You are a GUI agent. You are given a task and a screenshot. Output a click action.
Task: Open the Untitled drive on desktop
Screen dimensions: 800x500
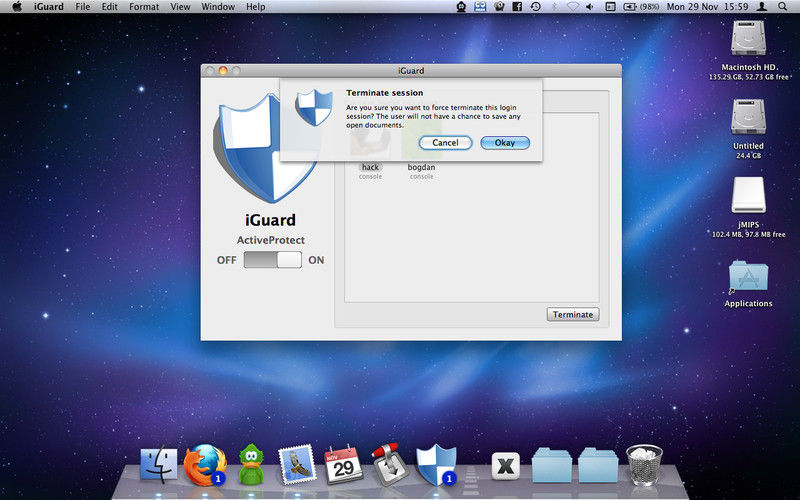pyautogui.click(x=748, y=117)
